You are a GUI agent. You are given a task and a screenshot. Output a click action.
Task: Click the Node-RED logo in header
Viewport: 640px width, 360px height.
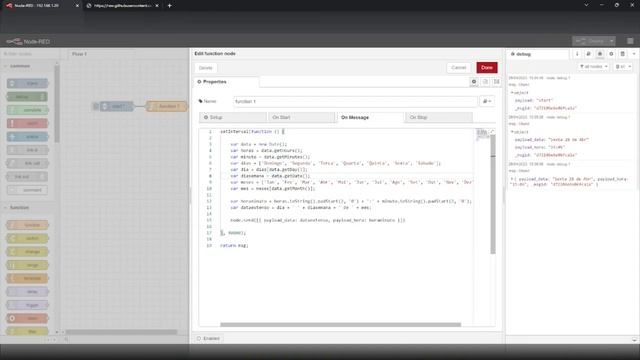tap(28, 41)
